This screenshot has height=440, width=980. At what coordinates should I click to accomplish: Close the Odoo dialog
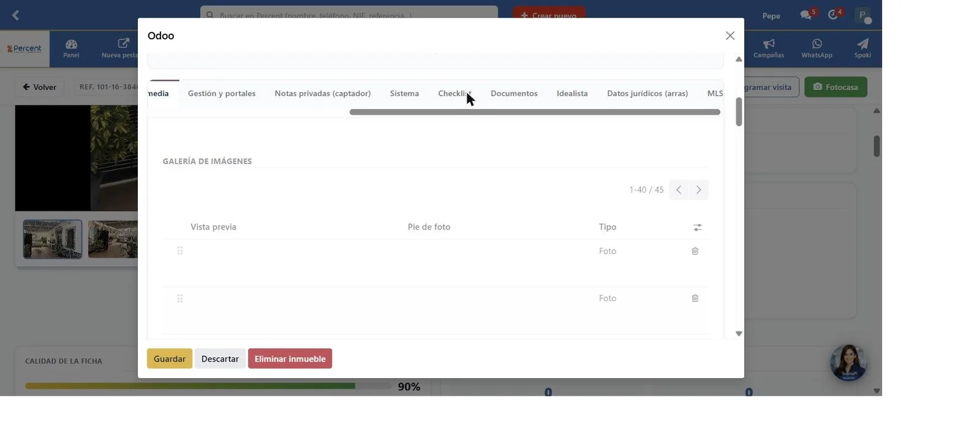tap(729, 35)
